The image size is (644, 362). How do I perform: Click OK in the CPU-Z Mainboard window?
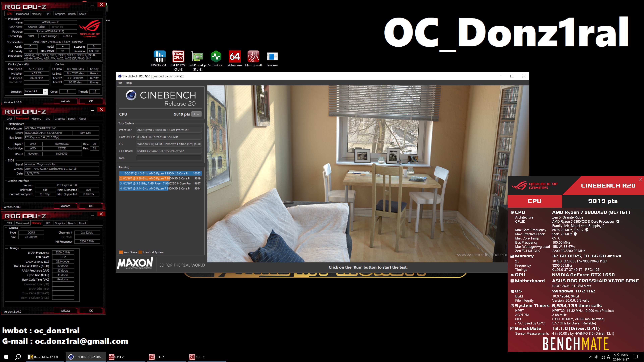(91, 206)
